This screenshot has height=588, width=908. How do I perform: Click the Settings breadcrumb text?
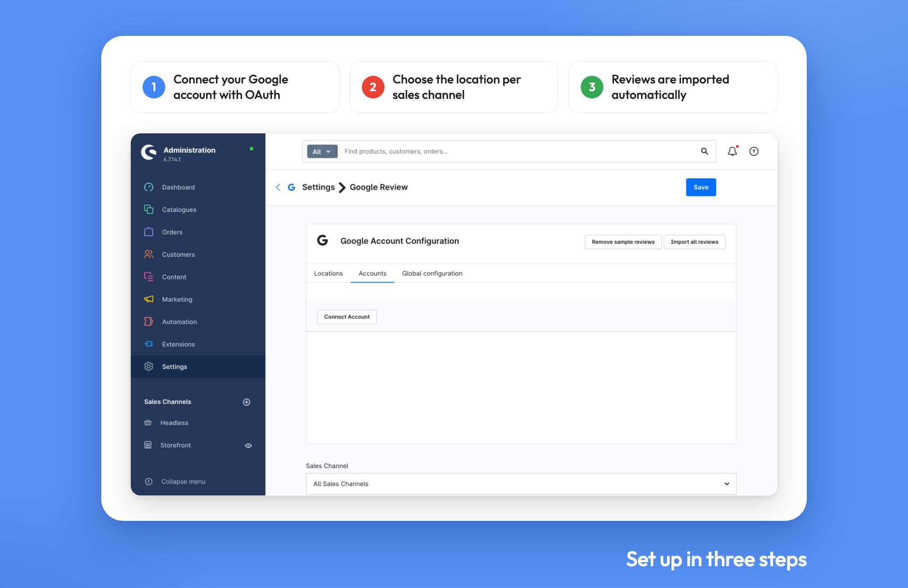coord(318,187)
